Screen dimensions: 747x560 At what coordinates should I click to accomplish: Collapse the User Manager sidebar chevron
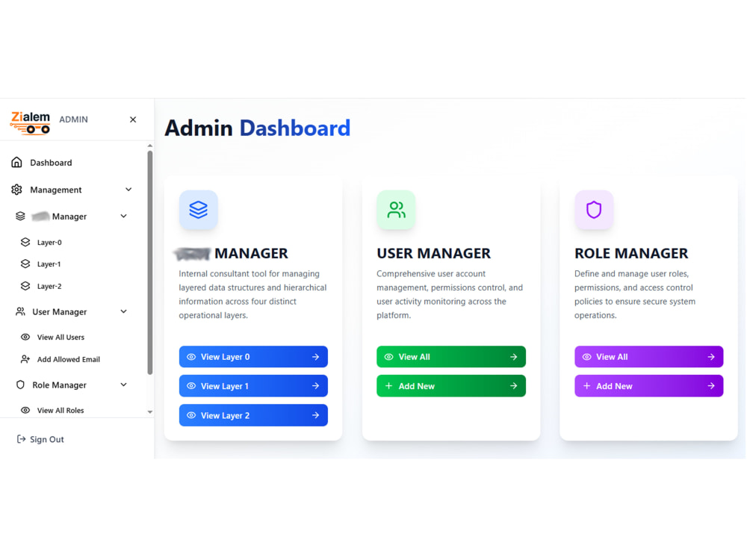coord(124,311)
